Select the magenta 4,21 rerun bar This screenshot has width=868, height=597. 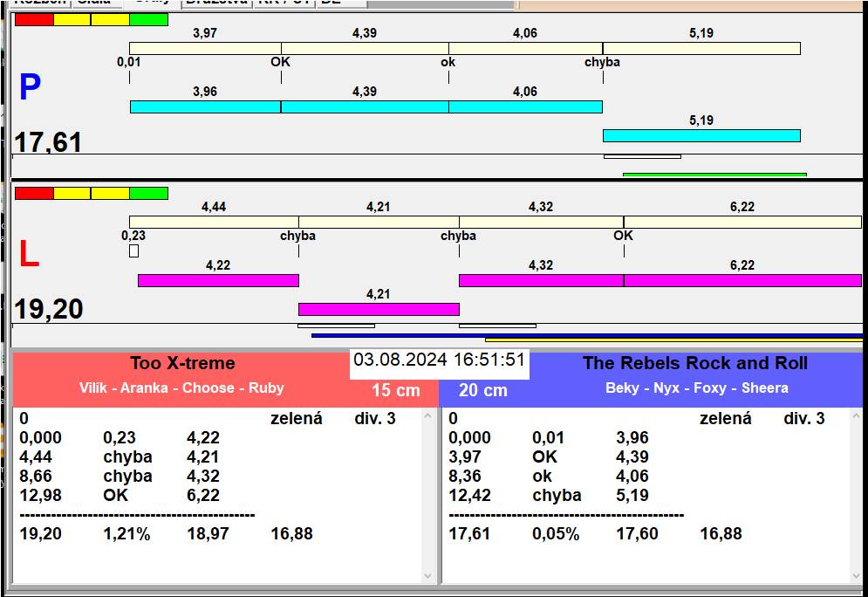point(379,309)
